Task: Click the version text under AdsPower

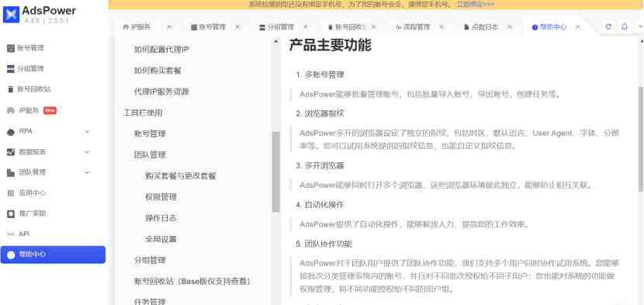Action: [47, 20]
